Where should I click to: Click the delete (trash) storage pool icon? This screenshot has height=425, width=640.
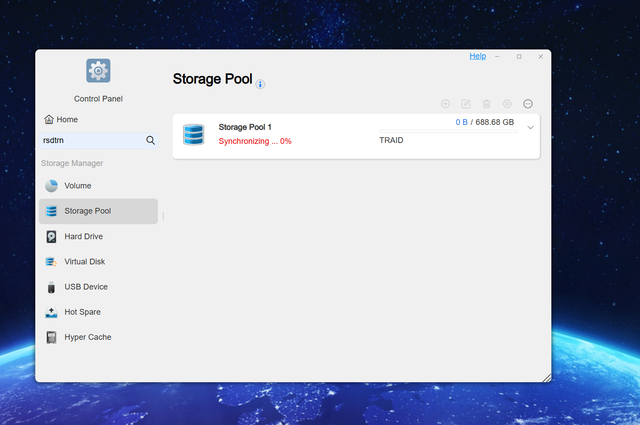(x=487, y=104)
